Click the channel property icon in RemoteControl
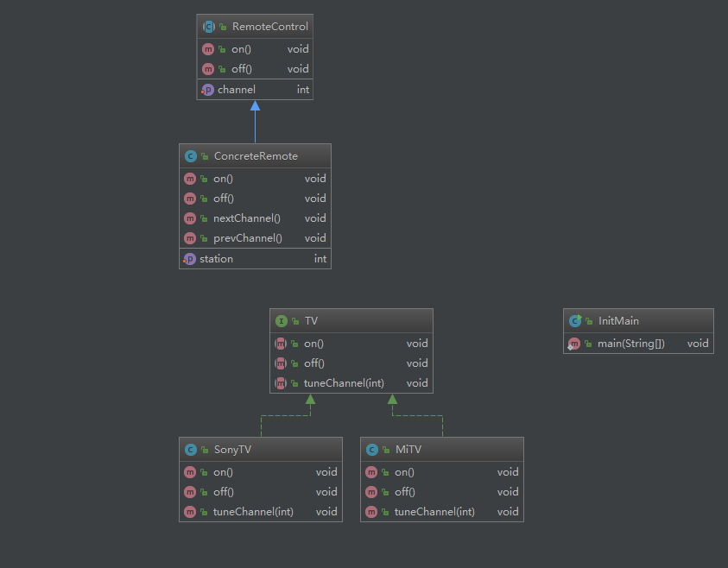This screenshot has height=568, width=728. [207, 90]
